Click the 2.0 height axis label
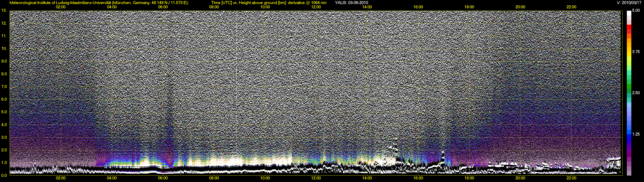 tap(4, 150)
